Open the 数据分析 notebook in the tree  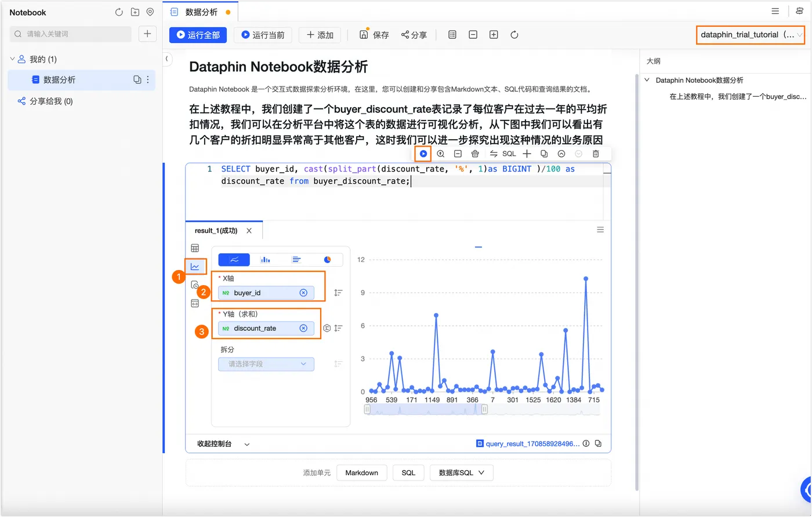coord(81,79)
